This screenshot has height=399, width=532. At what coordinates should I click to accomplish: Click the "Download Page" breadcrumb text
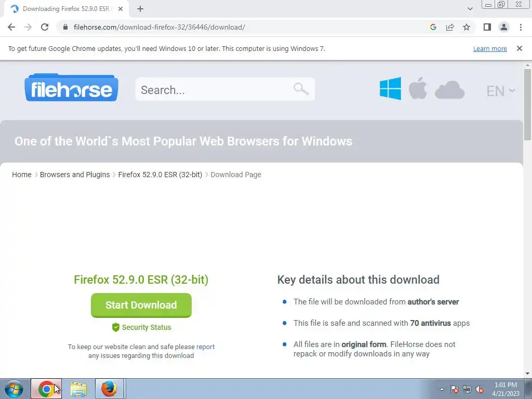(x=236, y=175)
